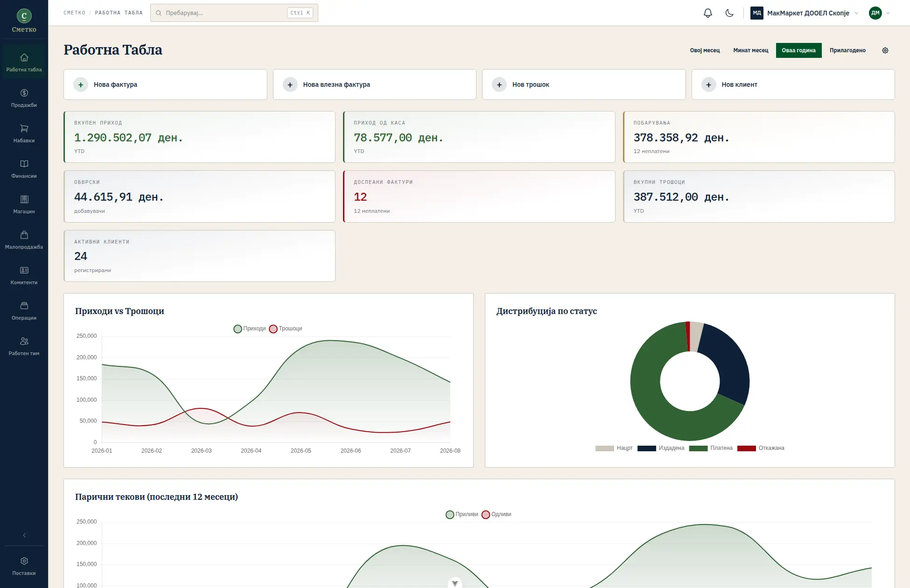Open the Вкупни трошоци card
This screenshot has height=588, width=910.
click(759, 196)
